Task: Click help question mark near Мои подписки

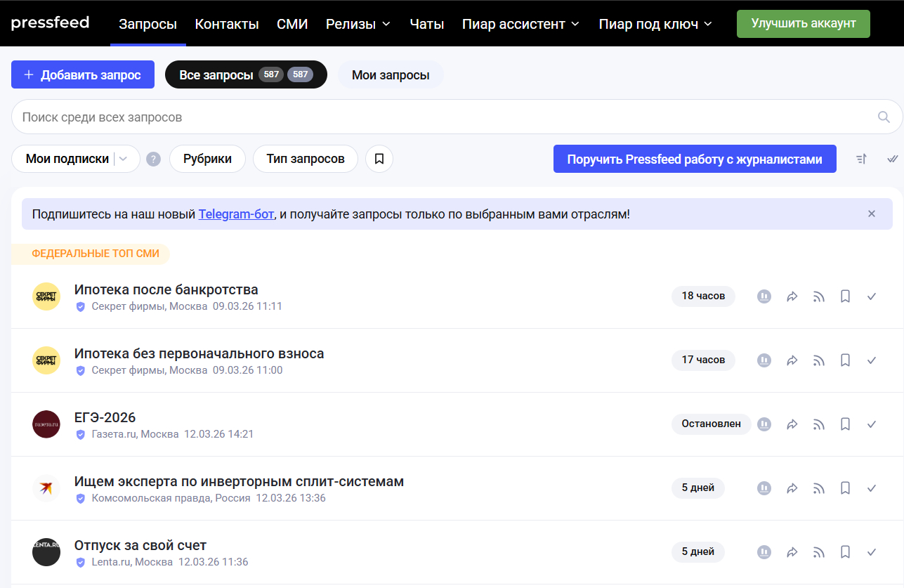Action: pos(153,159)
